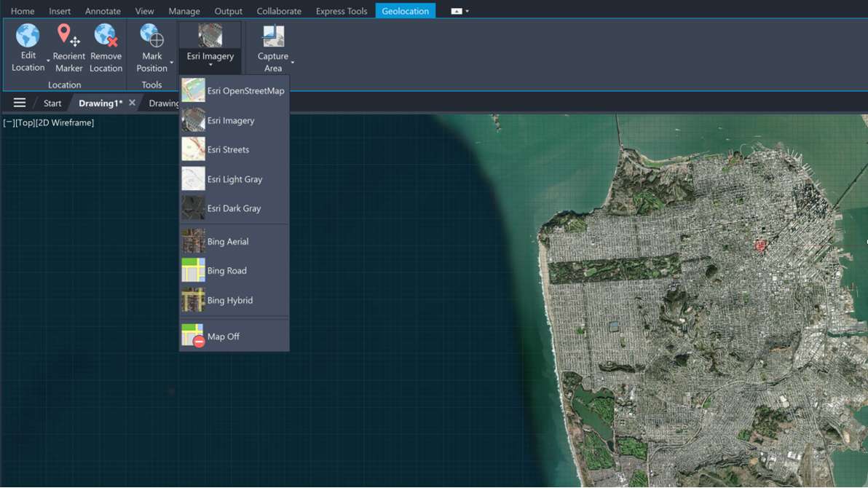Switch to the second Drawing file tab

coord(163,103)
